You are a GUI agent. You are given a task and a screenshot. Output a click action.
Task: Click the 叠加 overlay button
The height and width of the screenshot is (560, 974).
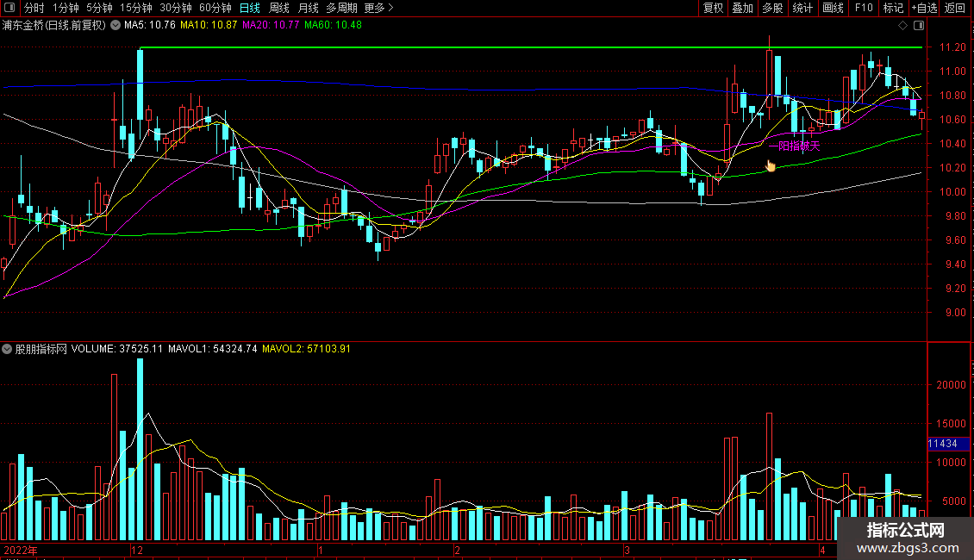(742, 8)
